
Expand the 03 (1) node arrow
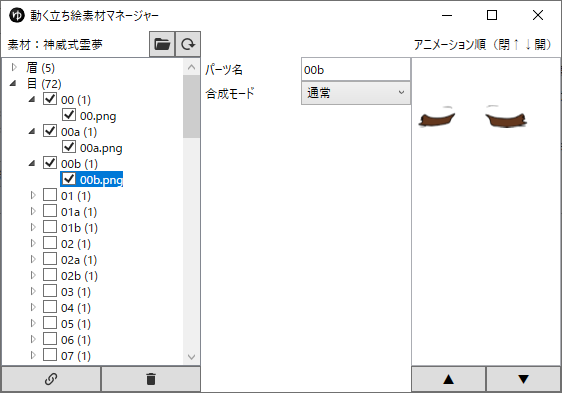33,291
